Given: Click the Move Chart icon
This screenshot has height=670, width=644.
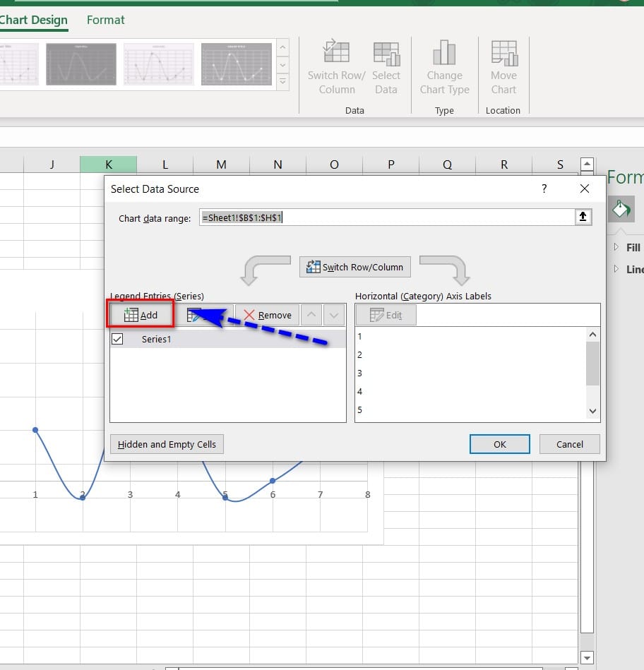Looking at the screenshot, I should (x=503, y=54).
